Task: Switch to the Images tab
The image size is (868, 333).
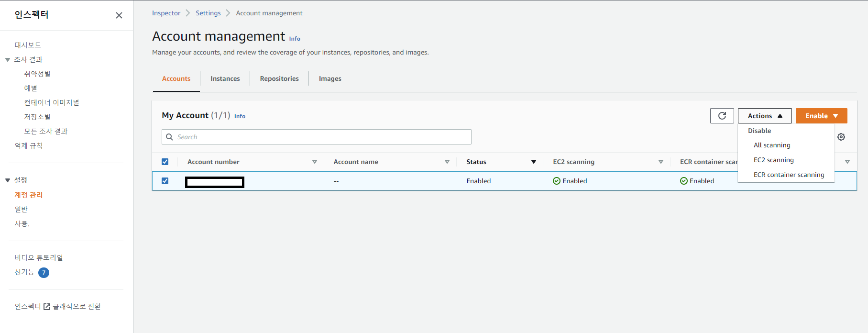Action: point(330,78)
